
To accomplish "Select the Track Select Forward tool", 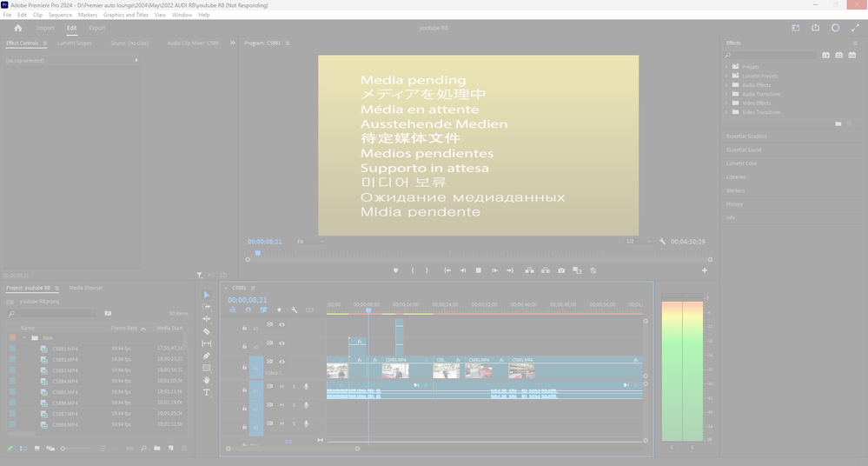I will click(207, 306).
